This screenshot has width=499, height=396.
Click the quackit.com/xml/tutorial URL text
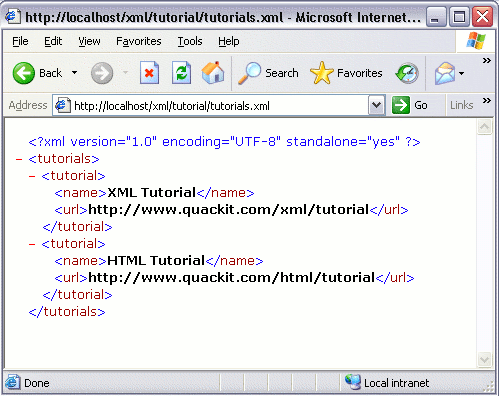[x=229, y=210]
